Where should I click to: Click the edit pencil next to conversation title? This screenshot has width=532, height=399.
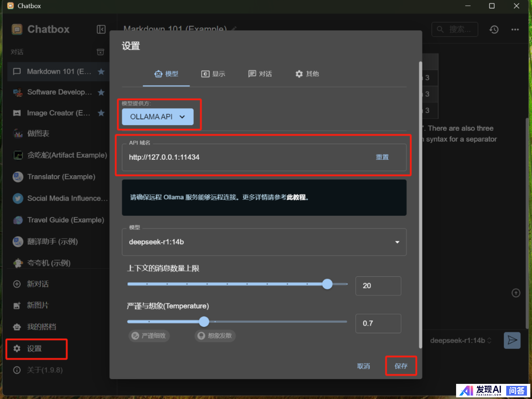coord(234,29)
